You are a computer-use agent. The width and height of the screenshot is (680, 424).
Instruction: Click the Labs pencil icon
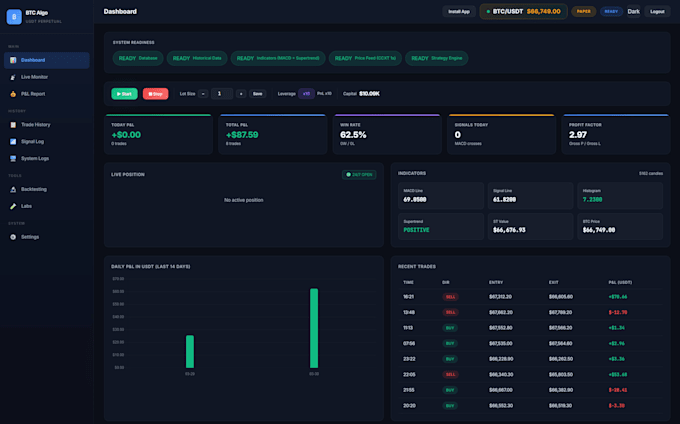13,206
